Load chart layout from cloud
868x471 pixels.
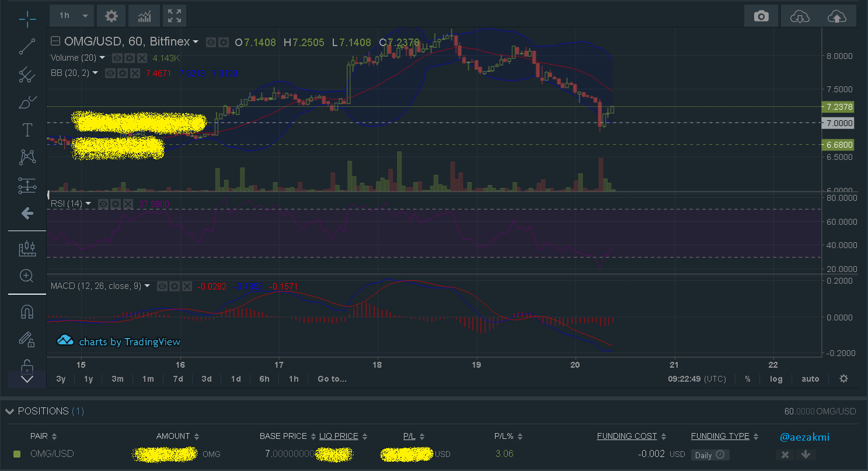coord(800,16)
